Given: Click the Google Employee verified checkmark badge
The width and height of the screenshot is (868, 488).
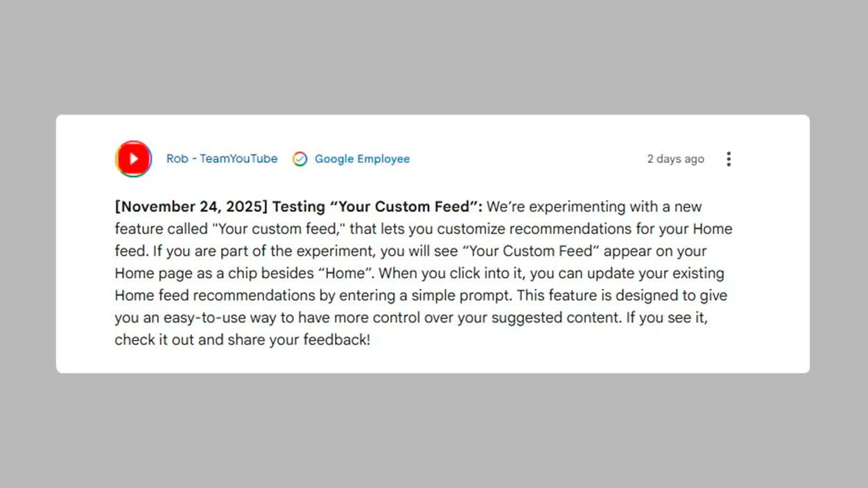Looking at the screenshot, I should (x=300, y=159).
